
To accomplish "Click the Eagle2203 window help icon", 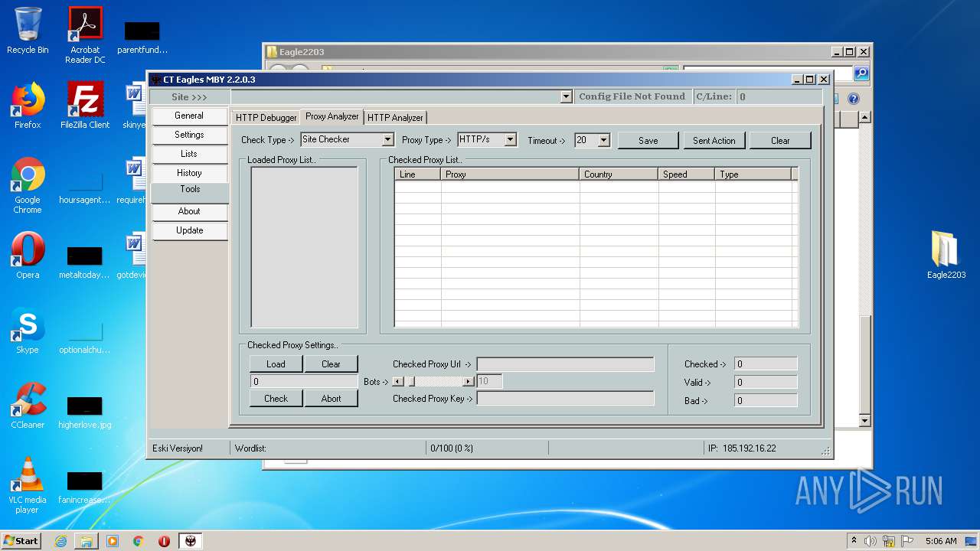I will 854,99.
